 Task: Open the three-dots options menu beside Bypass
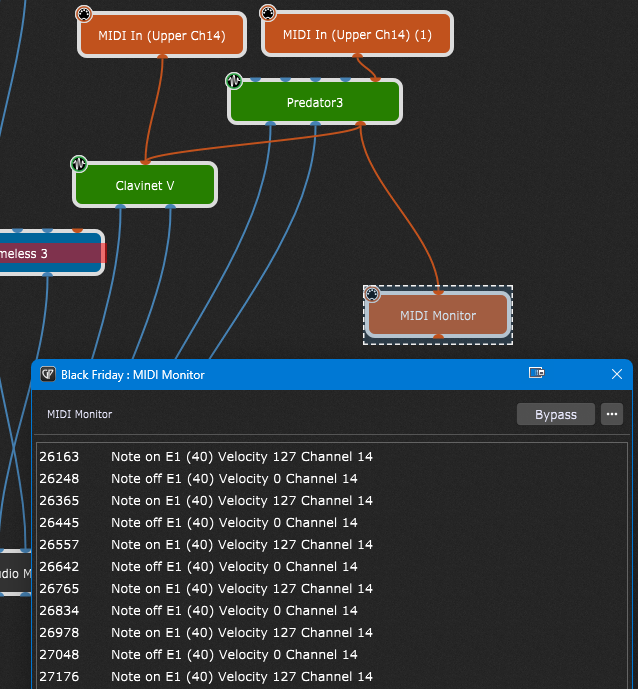[612, 414]
